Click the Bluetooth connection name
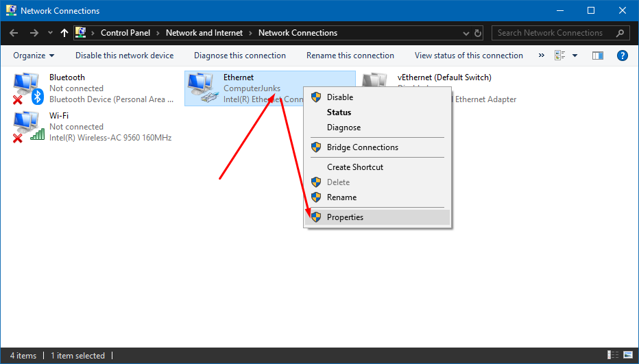The width and height of the screenshot is (639, 364). click(x=67, y=77)
